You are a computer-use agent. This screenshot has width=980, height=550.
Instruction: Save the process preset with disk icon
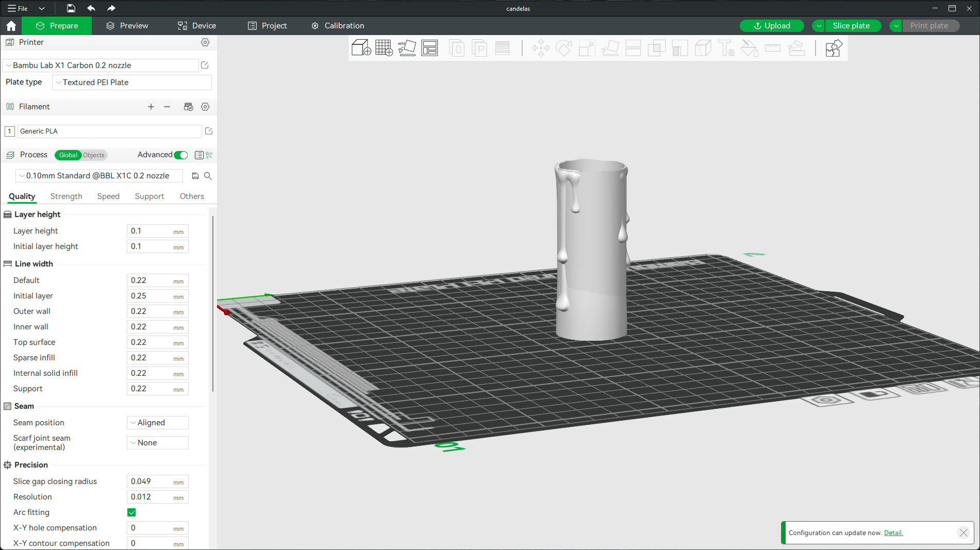[195, 176]
